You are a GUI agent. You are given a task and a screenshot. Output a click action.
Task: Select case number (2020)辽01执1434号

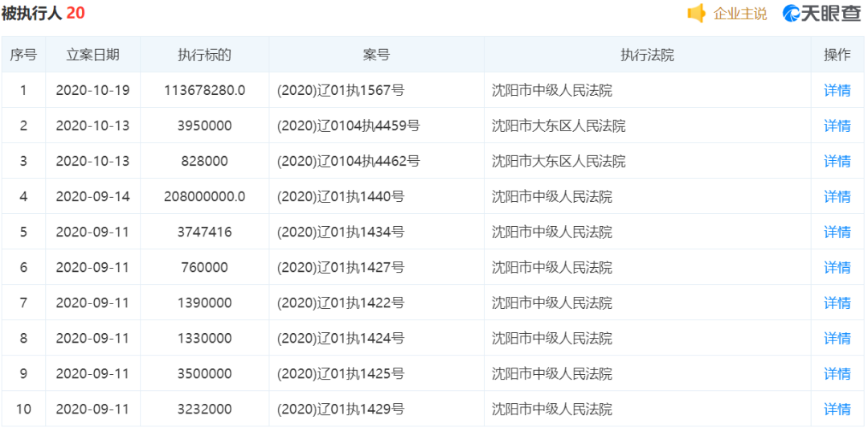point(341,232)
